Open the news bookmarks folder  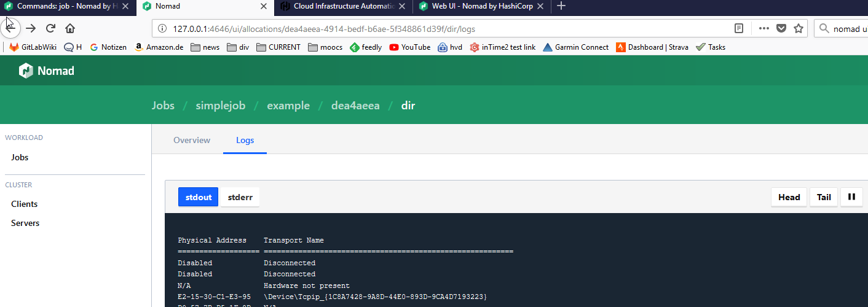[x=205, y=47]
